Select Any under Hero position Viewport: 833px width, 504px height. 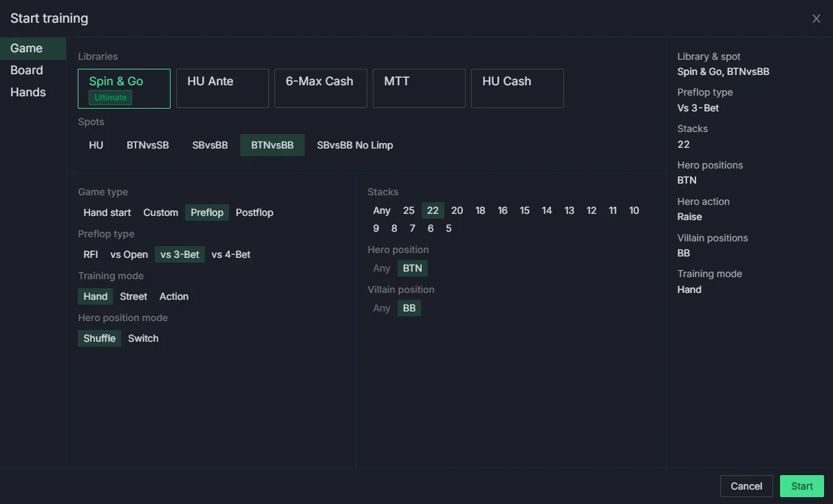(382, 268)
